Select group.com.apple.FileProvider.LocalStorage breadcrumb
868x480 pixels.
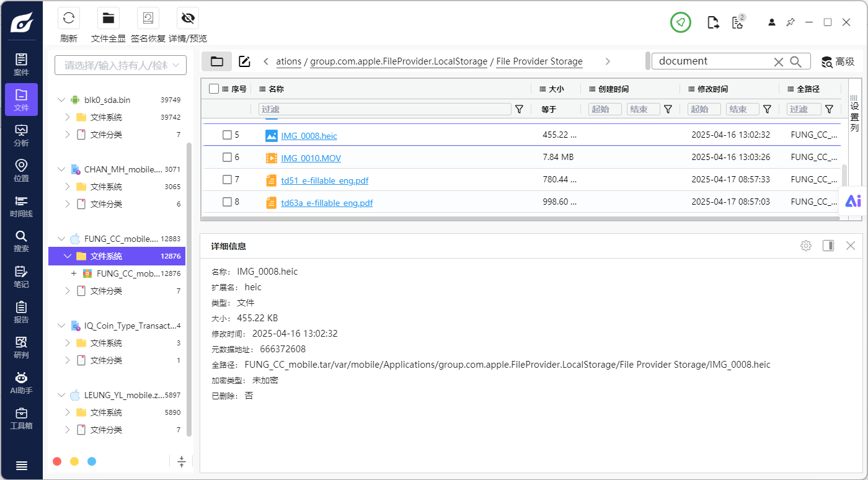(x=399, y=61)
